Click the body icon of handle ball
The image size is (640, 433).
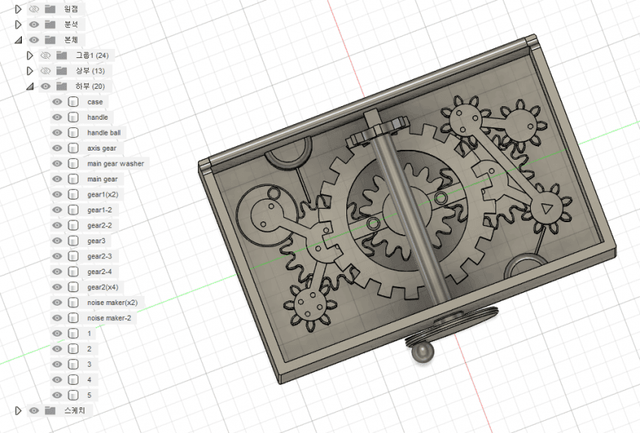pos(73,133)
